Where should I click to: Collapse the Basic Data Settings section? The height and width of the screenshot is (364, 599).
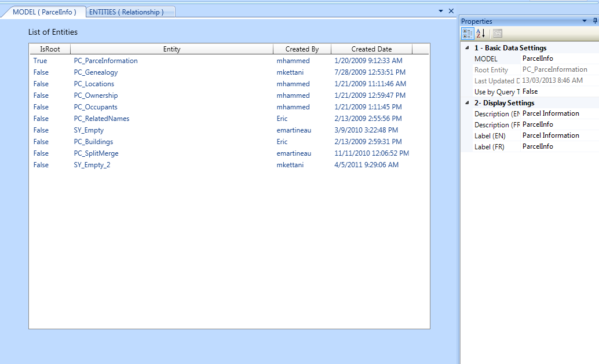467,48
